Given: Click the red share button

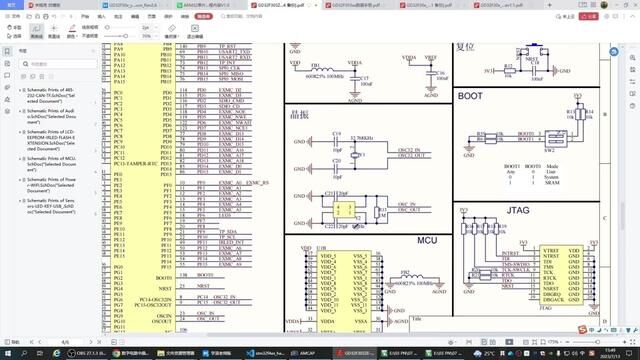Looking at the screenshot, I should [589, 16].
